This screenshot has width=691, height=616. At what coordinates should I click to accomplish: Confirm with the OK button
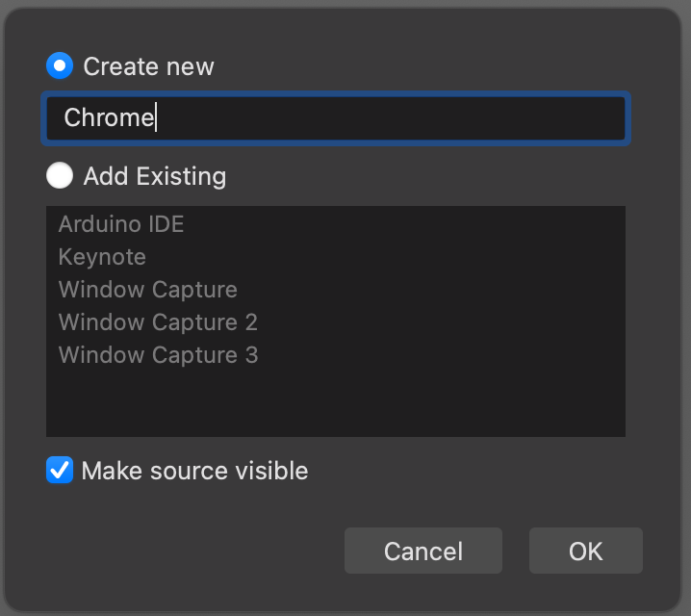[585, 551]
